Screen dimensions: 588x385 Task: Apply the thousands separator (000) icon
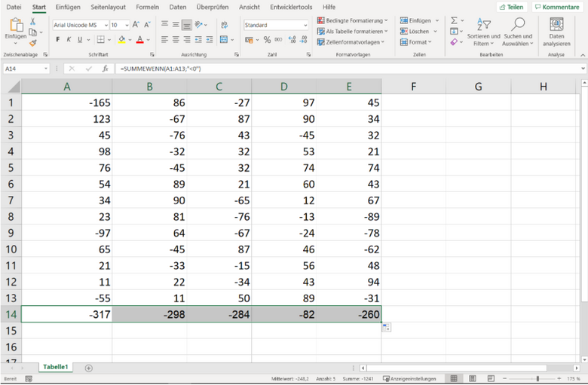tap(278, 39)
